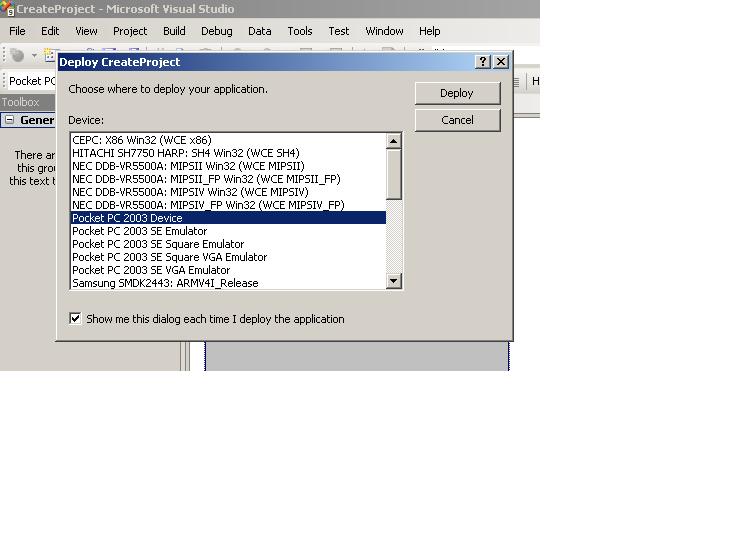Select NEC DDB-VR5500A: MIPSII_FP Win32 entry
This screenshot has width=742, height=548.
[228, 179]
